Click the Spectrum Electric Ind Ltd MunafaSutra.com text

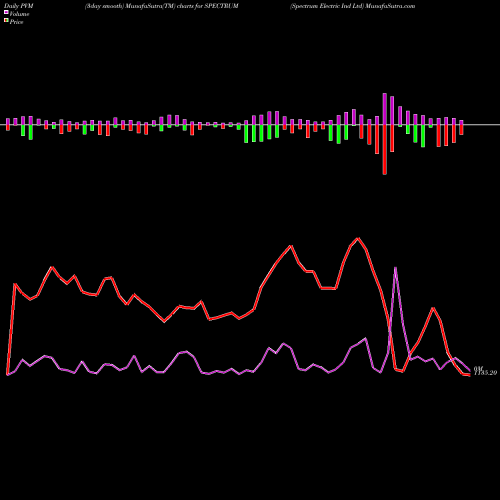point(353,6)
